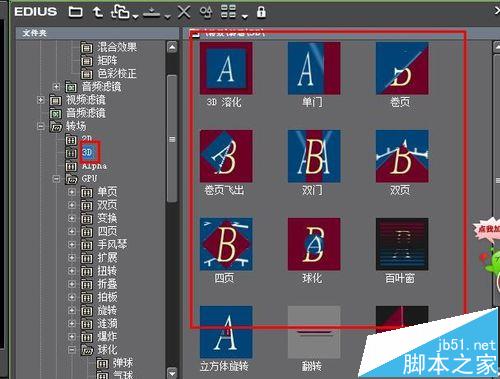Select the 视频滤镜 folder
The height and width of the screenshot is (379, 500).
click(85, 100)
